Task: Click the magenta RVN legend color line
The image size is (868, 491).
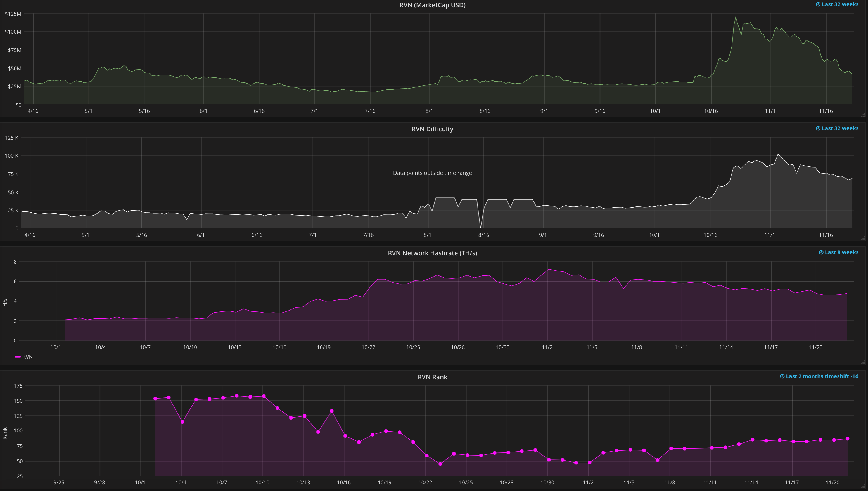Action: pyautogui.click(x=18, y=357)
